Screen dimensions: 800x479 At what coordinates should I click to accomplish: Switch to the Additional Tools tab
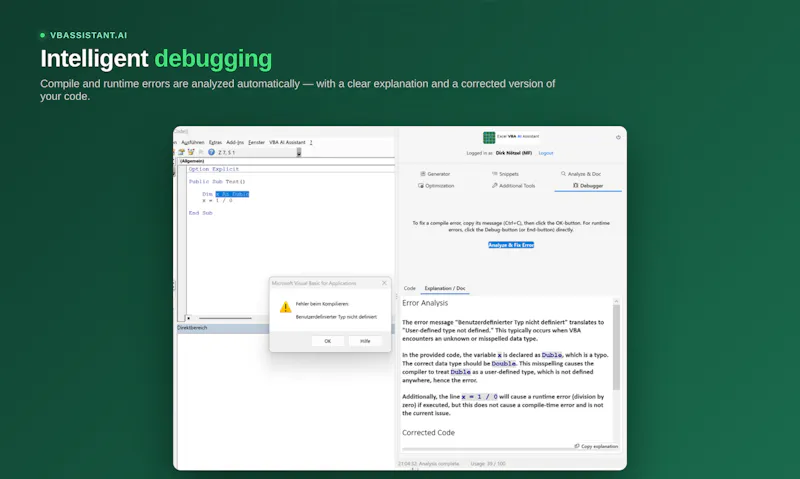click(x=514, y=186)
